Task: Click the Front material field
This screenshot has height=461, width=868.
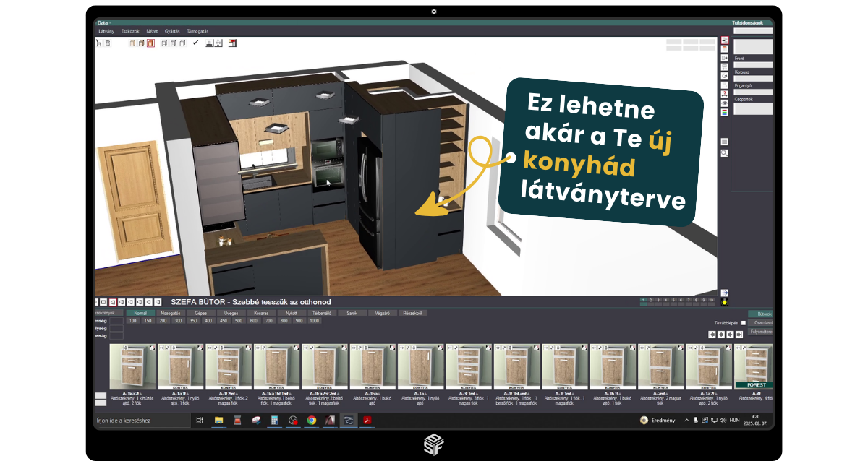Action: click(x=753, y=66)
